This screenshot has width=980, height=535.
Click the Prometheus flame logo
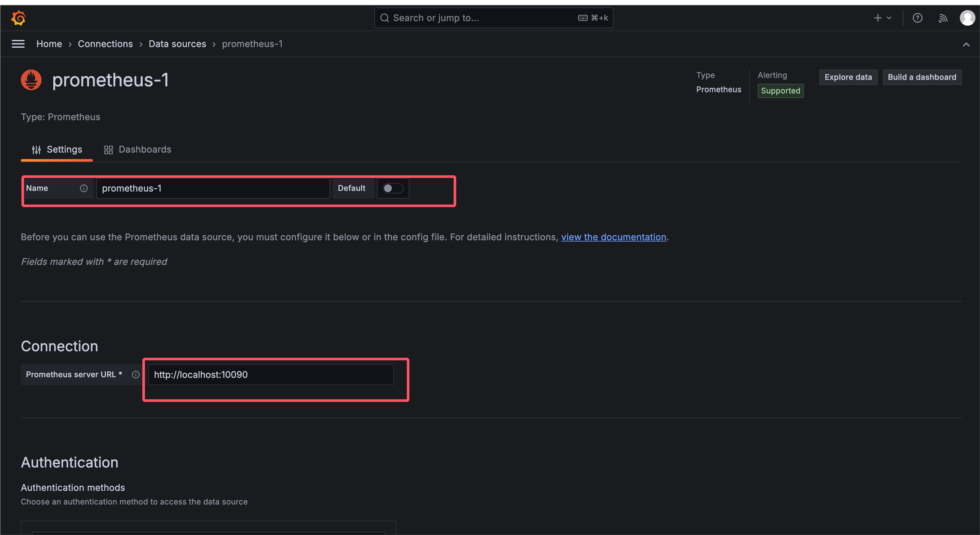31,80
